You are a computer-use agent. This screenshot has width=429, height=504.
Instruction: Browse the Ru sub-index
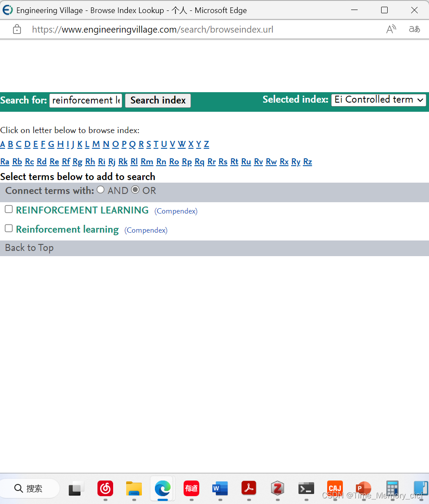[246, 162]
